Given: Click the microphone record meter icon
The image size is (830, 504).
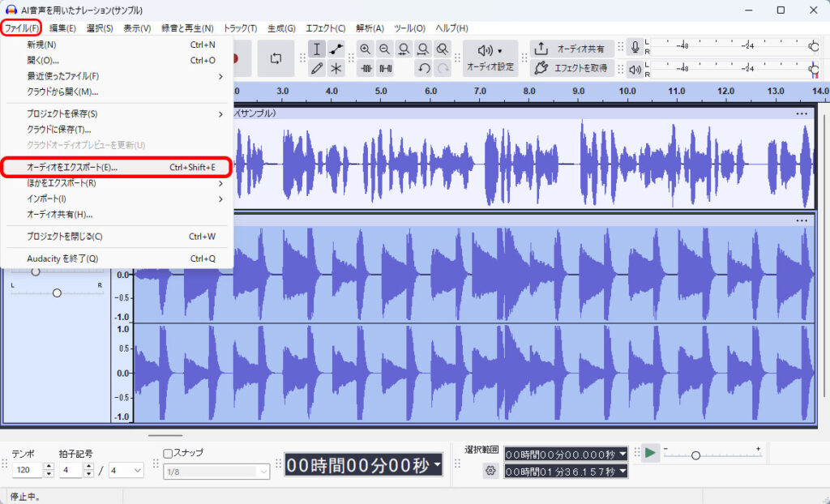Looking at the screenshot, I should (635, 47).
